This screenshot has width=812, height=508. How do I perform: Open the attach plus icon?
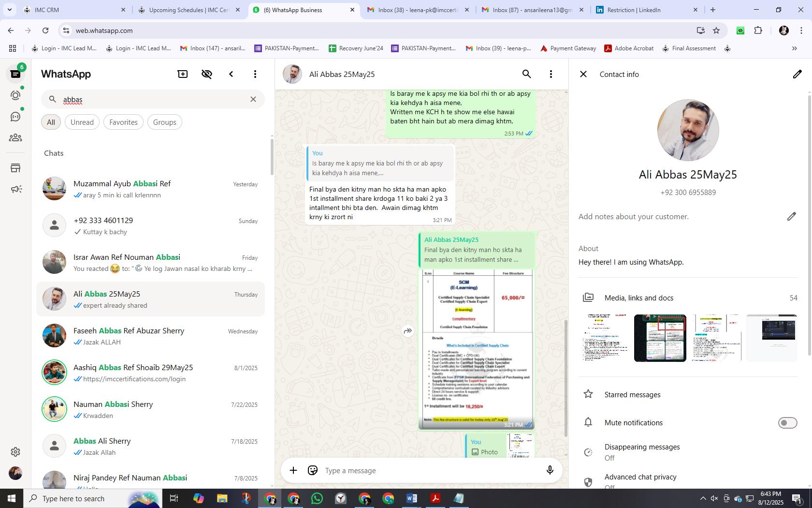tap(293, 470)
